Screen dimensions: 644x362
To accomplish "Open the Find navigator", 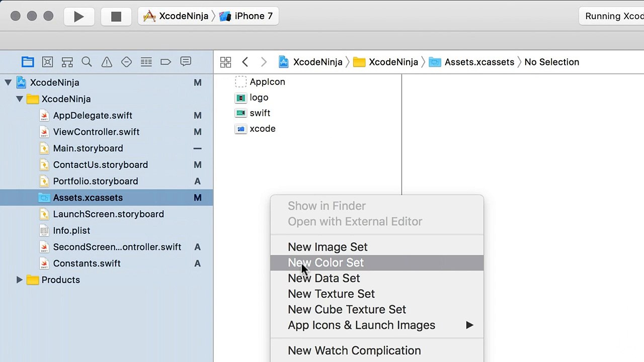I will tap(87, 62).
